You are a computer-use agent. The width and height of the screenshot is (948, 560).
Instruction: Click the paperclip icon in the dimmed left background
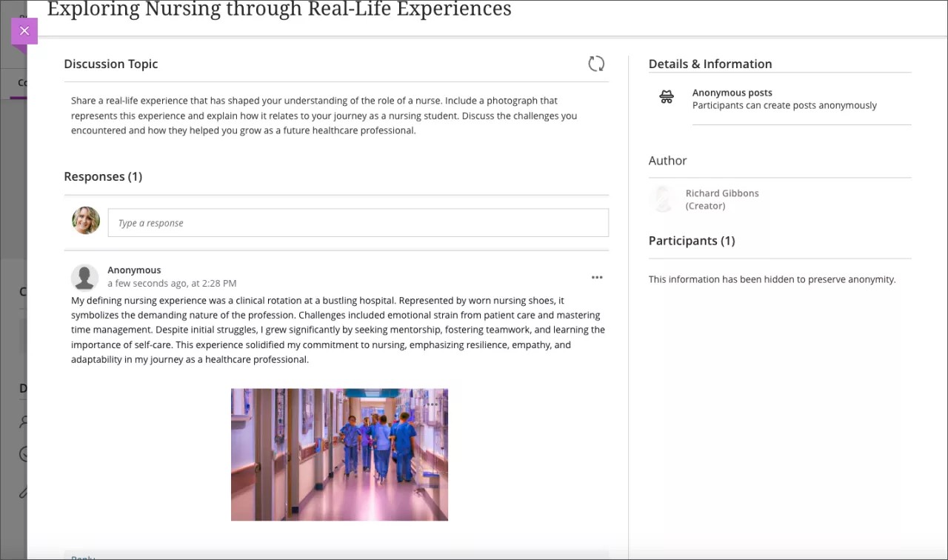click(23, 491)
